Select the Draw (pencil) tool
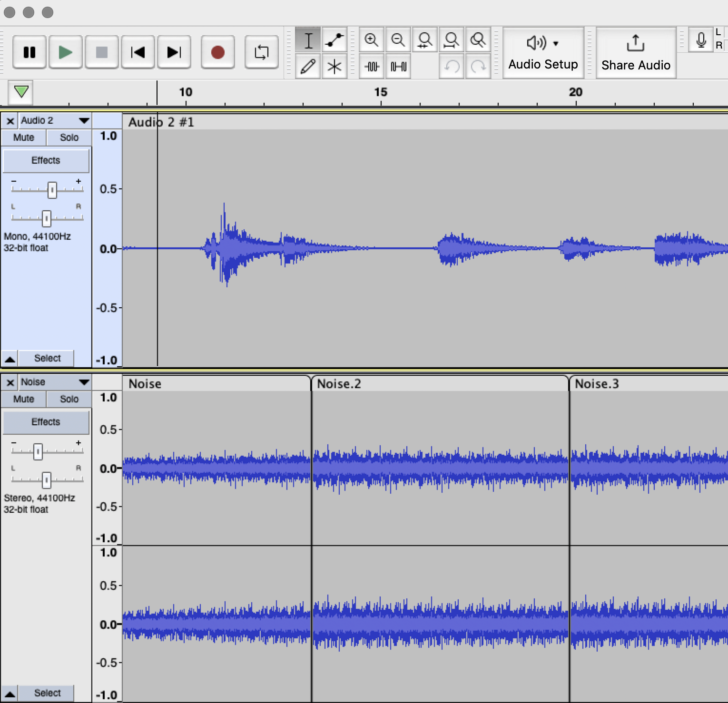This screenshot has width=728, height=703. point(308,66)
